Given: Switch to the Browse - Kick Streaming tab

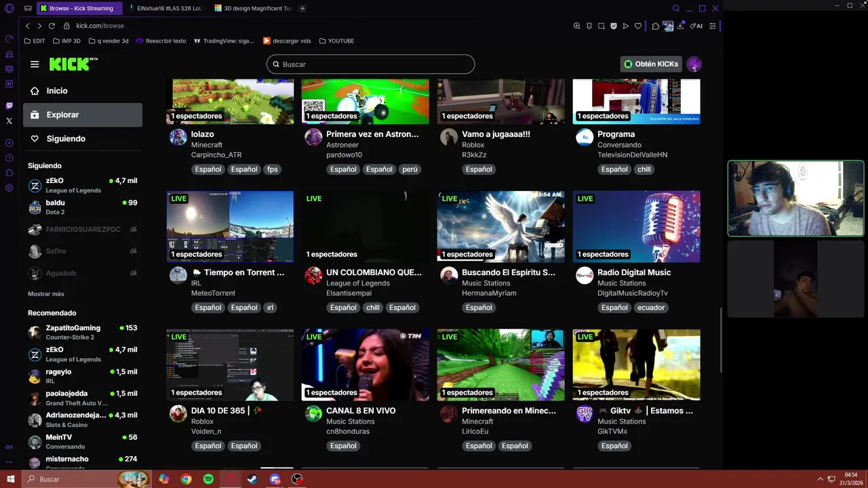Looking at the screenshot, I should click(79, 8).
